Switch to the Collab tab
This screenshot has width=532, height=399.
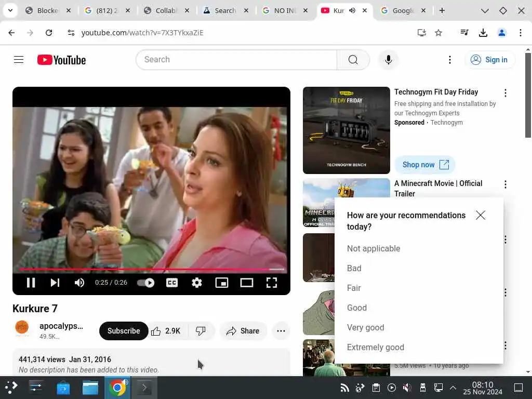click(166, 11)
